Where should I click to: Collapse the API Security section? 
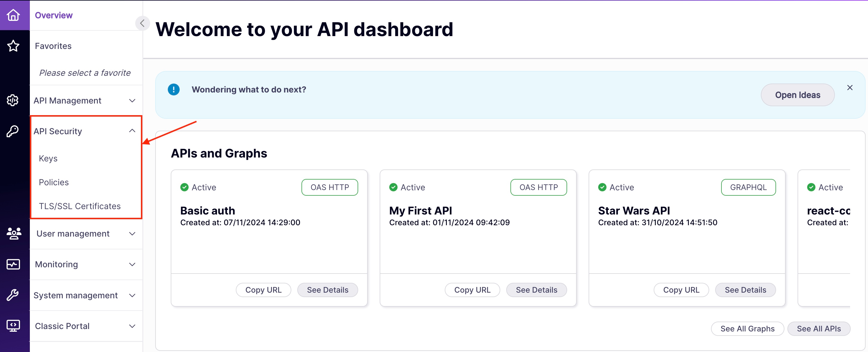[132, 130]
